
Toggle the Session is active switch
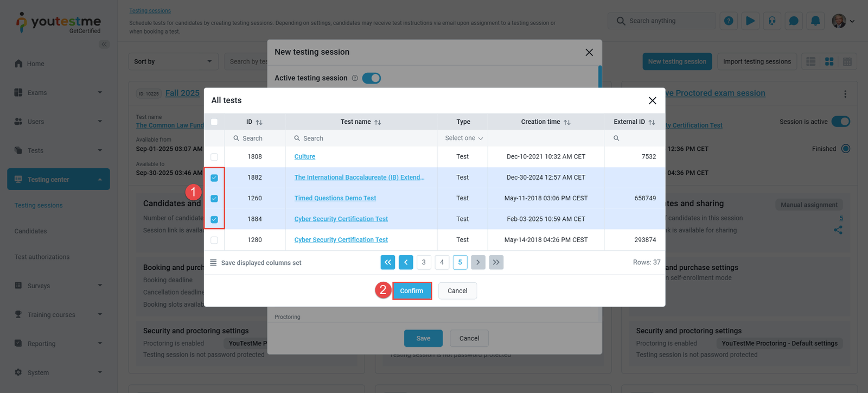(x=841, y=122)
